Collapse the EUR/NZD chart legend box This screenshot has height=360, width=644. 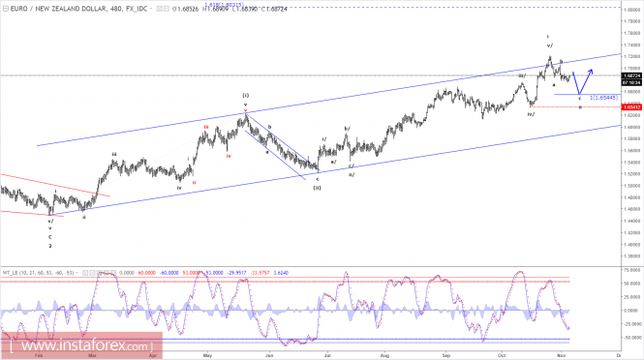[x=6, y=9]
